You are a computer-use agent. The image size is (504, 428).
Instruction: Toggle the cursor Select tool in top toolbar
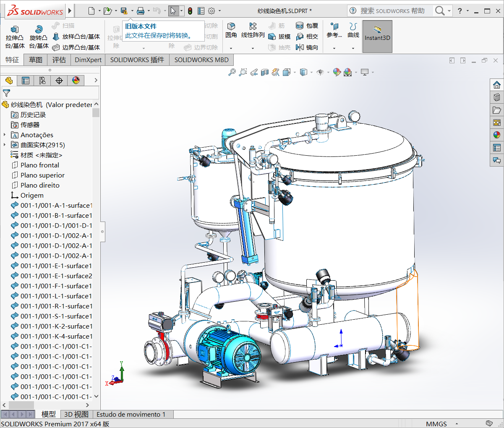point(173,11)
